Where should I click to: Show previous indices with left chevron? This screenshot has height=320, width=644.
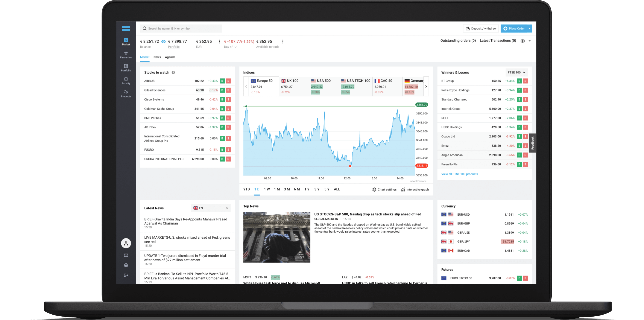click(x=246, y=87)
